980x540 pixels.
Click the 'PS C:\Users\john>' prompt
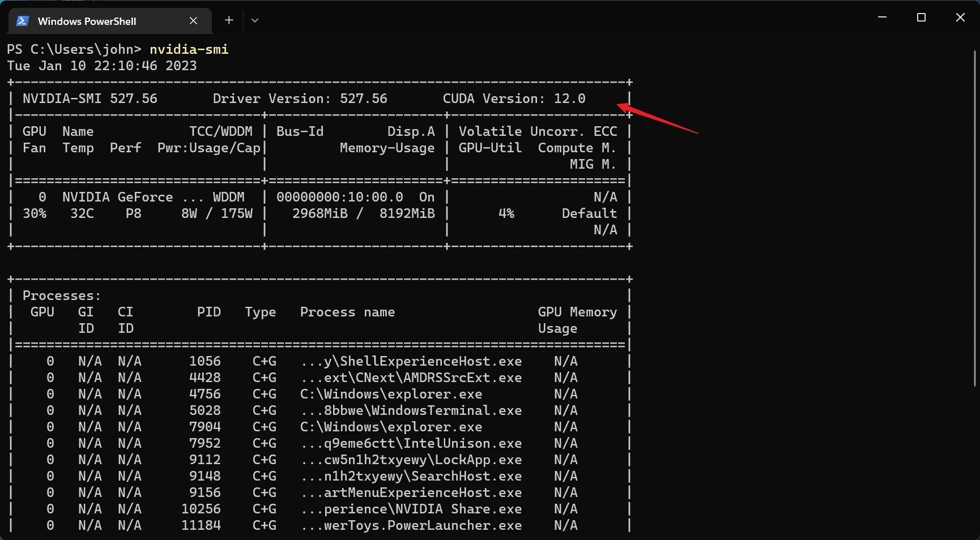pos(74,49)
